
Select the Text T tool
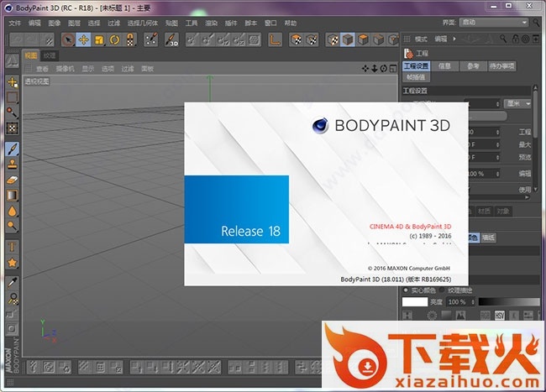[x=13, y=247]
